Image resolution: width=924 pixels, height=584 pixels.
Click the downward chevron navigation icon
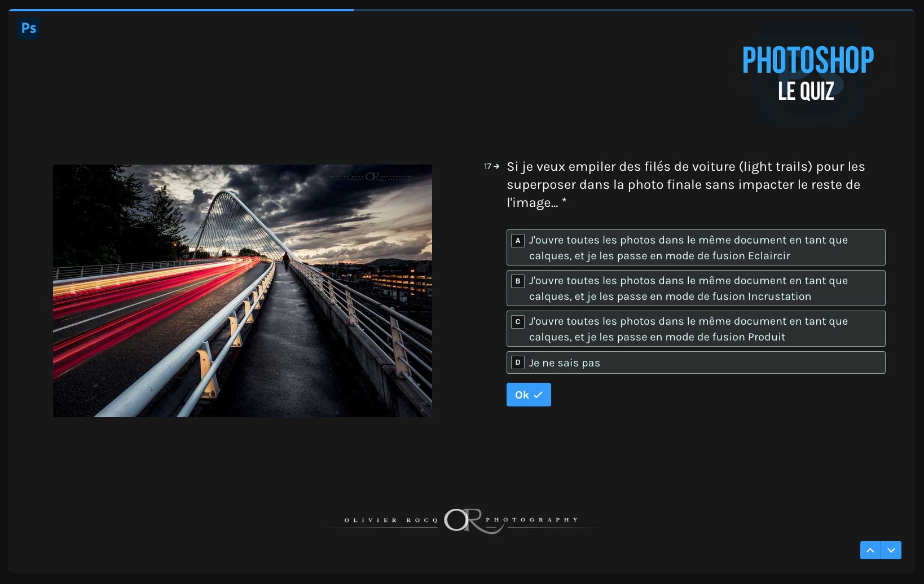tap(892, 550)
